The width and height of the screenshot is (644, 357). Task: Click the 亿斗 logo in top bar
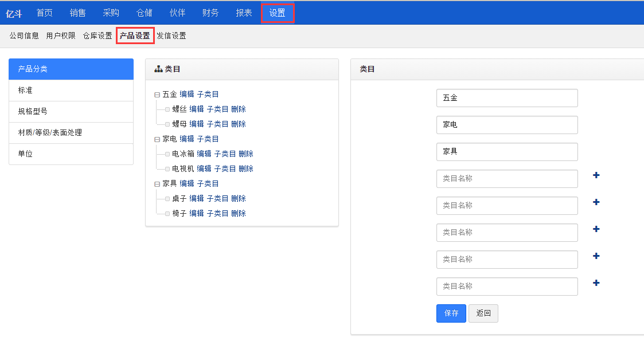(14, 13)
